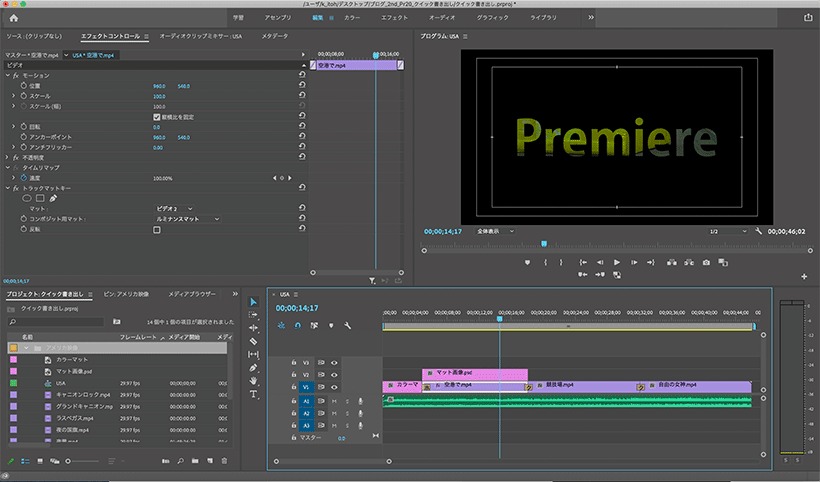Expand the 不透明度 opacity group
Image resolution: width=820 pixels, height=482 pixels.
pyautogui.click(x=8, y=157)
